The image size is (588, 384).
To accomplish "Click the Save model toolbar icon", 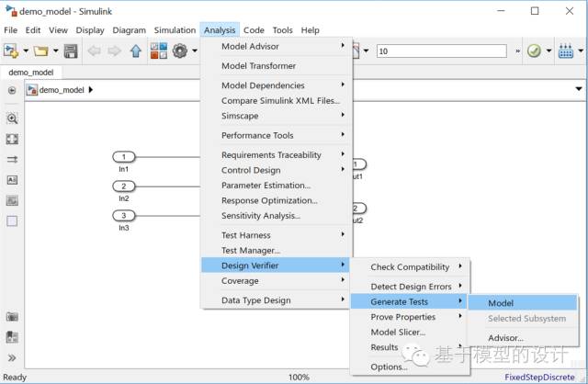I will pyautogui.click(x=70, y=51).
